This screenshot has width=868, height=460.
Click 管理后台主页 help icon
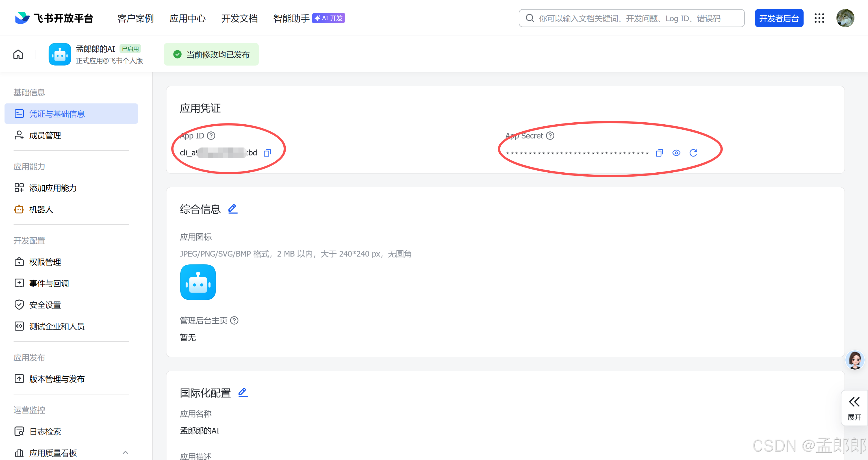[x=234, y=320]
